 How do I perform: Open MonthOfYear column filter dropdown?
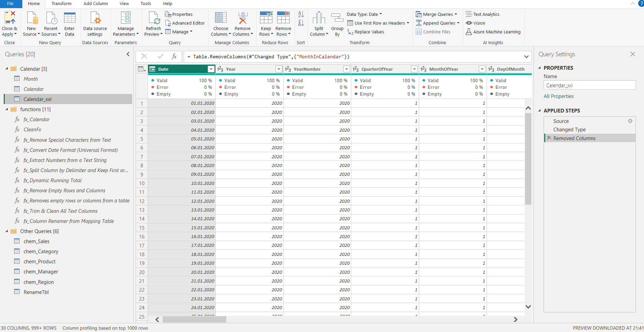point(482,69)
